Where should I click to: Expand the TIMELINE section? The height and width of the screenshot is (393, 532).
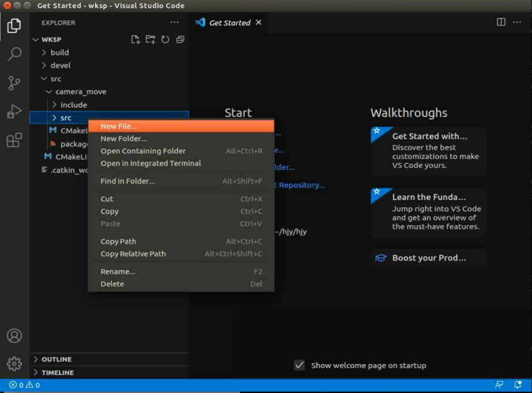(x=110, y=373)
